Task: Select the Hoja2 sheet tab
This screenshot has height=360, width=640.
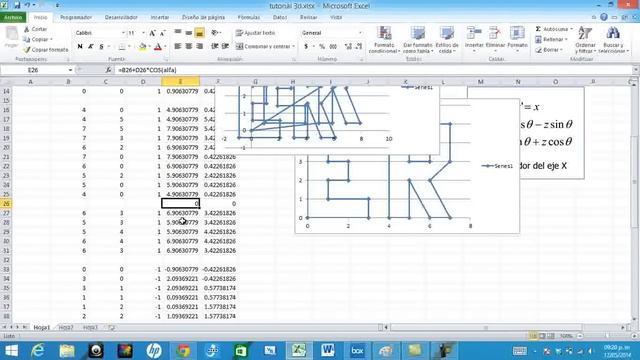Action: click(66, 327)
